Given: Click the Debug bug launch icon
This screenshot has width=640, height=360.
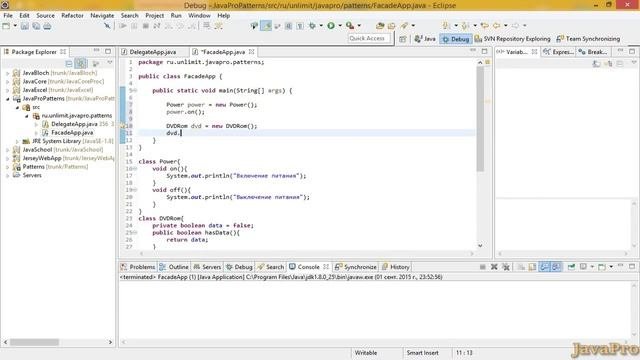Looking at the screenshot, I should pyautogui.click(x=312, y=26).
